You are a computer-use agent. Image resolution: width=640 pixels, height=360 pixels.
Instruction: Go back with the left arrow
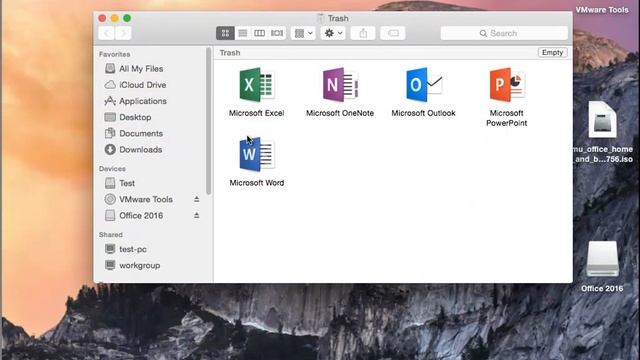click(x=107, y=33)
